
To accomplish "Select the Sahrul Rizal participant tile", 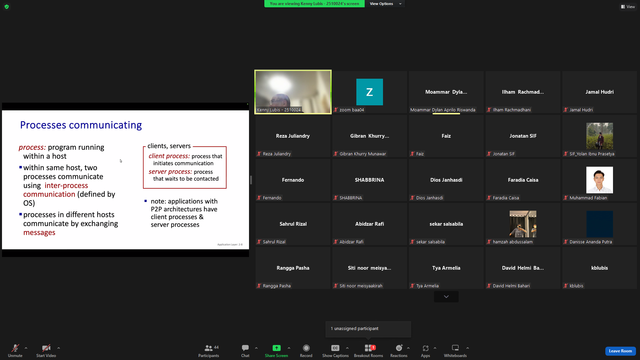I will pyautogui.click(x=293, y=224).
